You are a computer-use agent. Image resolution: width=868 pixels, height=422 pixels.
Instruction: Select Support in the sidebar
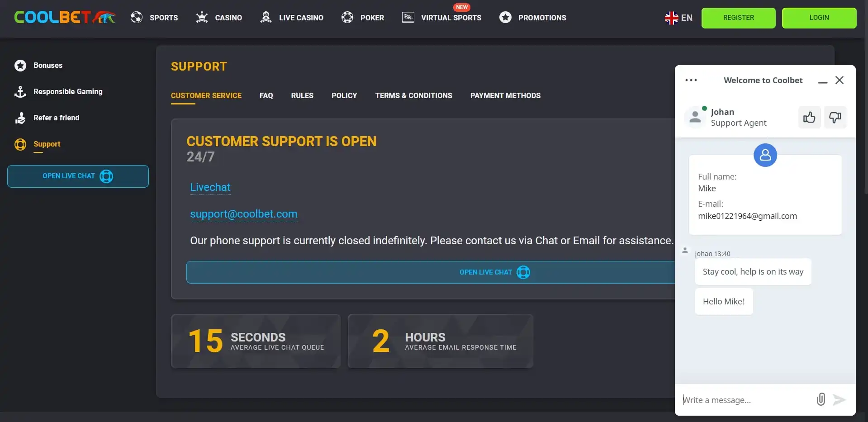47,144
